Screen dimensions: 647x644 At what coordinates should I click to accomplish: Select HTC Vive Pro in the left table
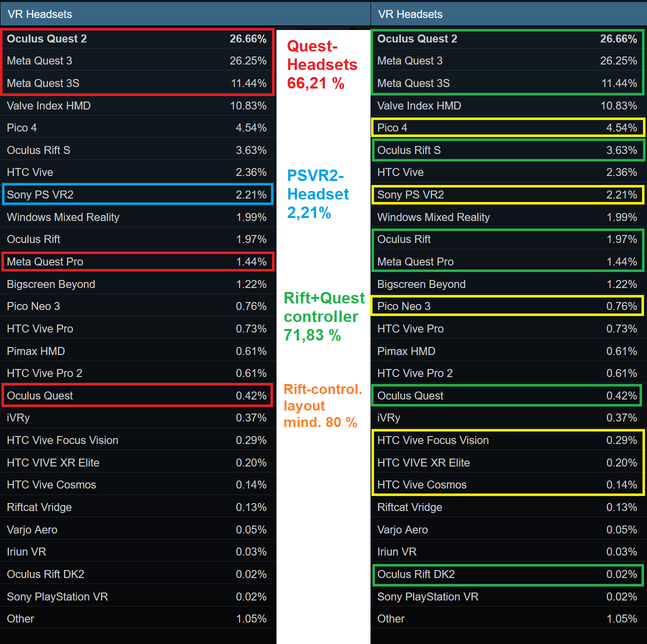pyautogui.click(x=138, y=328)
